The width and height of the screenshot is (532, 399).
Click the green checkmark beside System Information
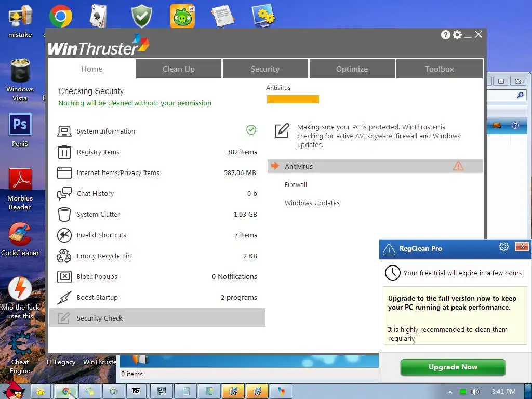251,129
